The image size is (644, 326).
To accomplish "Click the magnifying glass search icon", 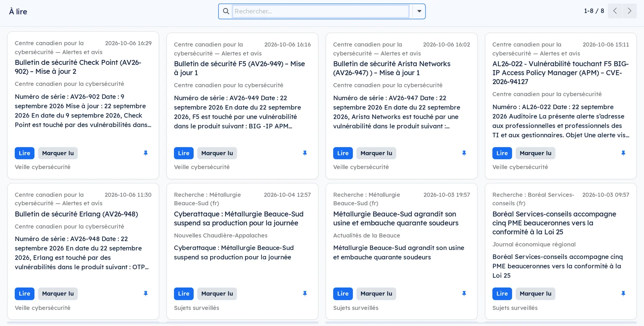I will [226, 11].
